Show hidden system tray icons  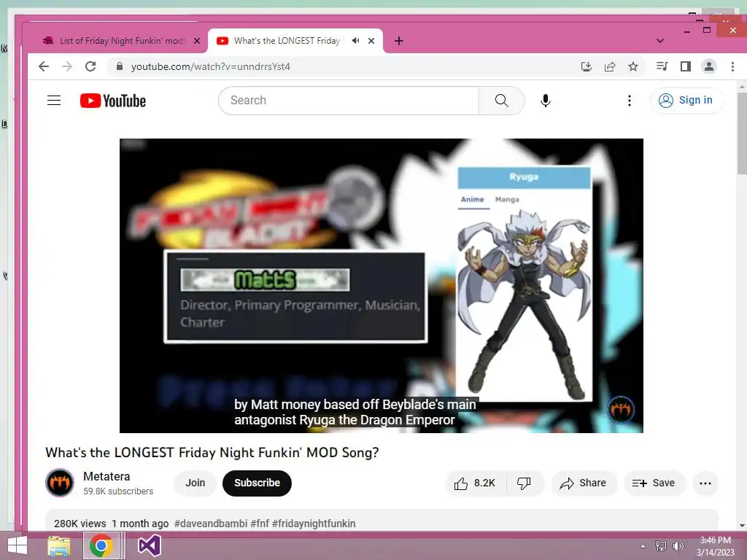pyautogui.click(x=643, y=546)
